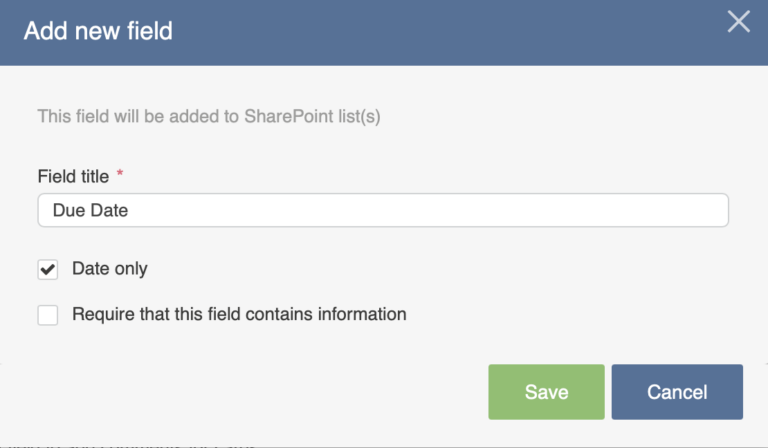Click the 'Add new field' dialog heading
This screenshot has width=768, height=448.
98,31
